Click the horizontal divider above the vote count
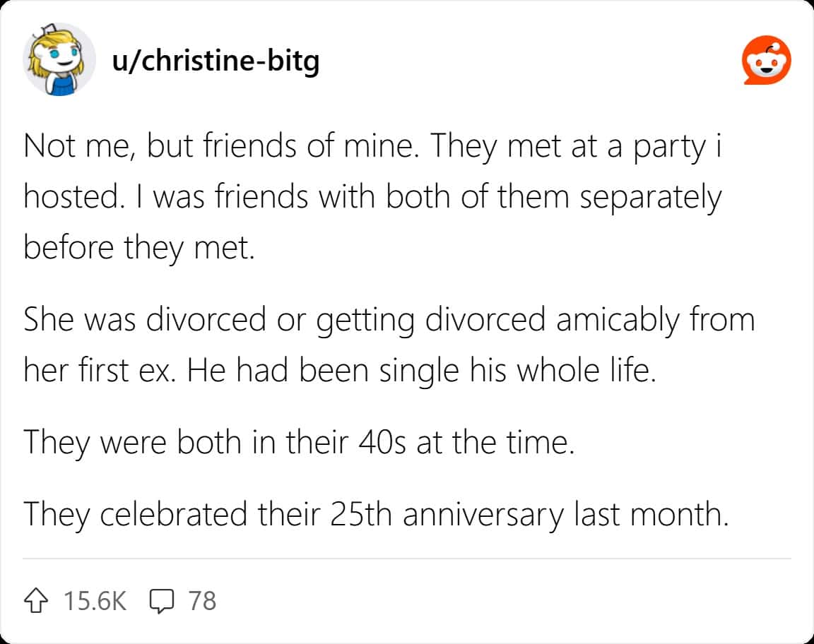814x644 pixels. click(x=407, y=559)
